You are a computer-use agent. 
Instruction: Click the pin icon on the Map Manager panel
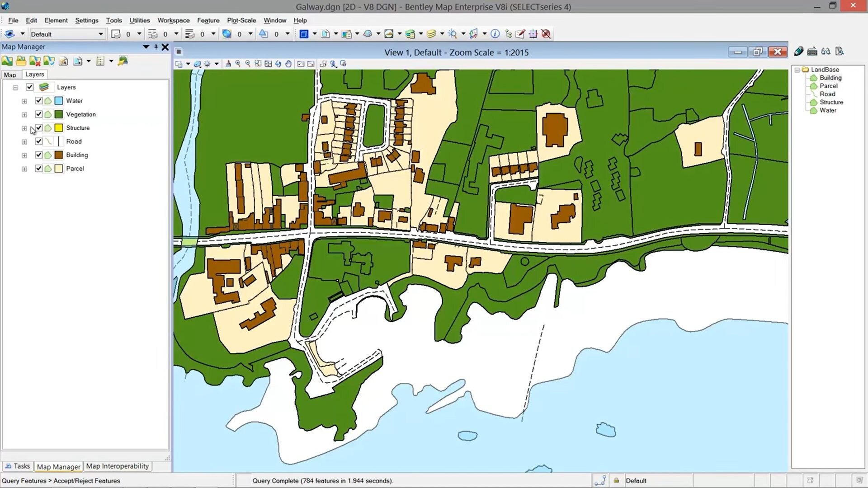coord(156,47)
